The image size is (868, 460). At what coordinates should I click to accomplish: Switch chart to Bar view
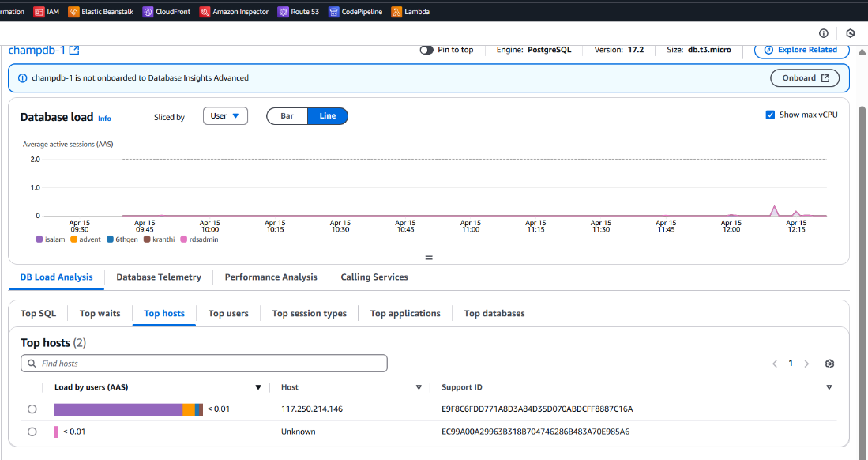pos(287,116)
